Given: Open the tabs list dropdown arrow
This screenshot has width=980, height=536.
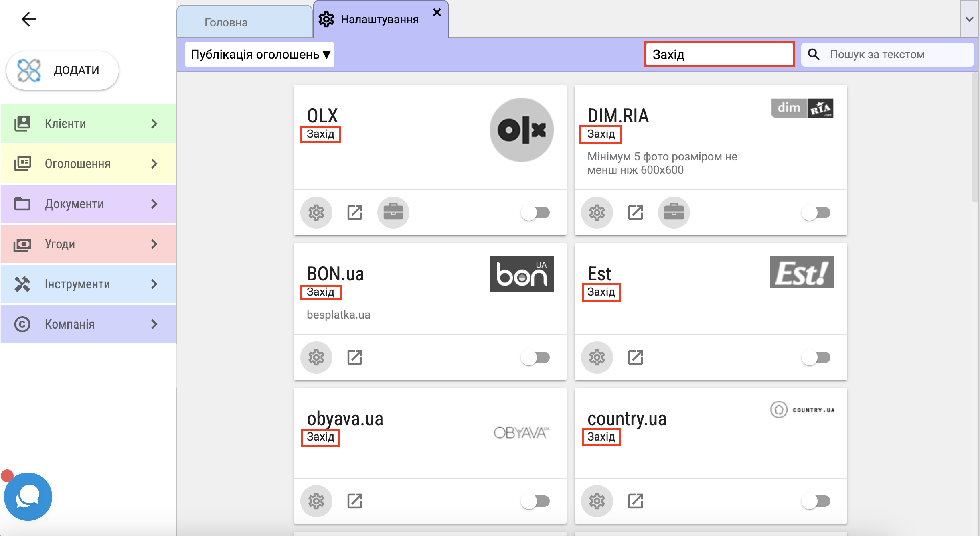Looking at the screenshot, I should pos(970,19).
